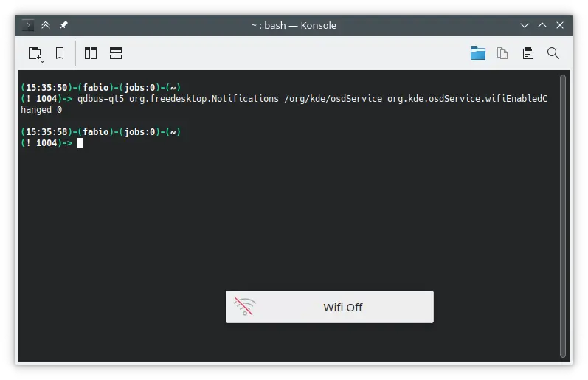Click the bookmark toolbar icon
This screenshot has width=588, height=380.
click(x=60, y=53)
